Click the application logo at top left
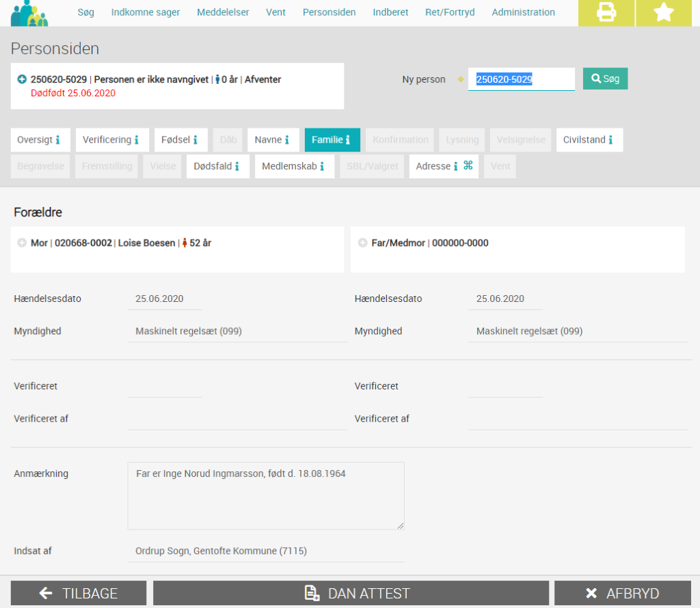700x608 pixels. click(29, 14)
